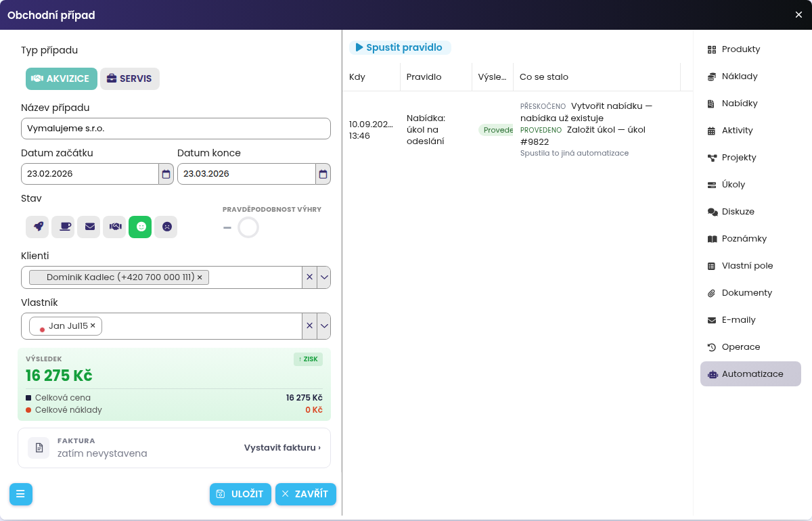Image resolution: width=812 pixels, height=521 pixels.
Task: Switch case type to SERVIS
Action: pyautogui.click(x=130, y=78)
